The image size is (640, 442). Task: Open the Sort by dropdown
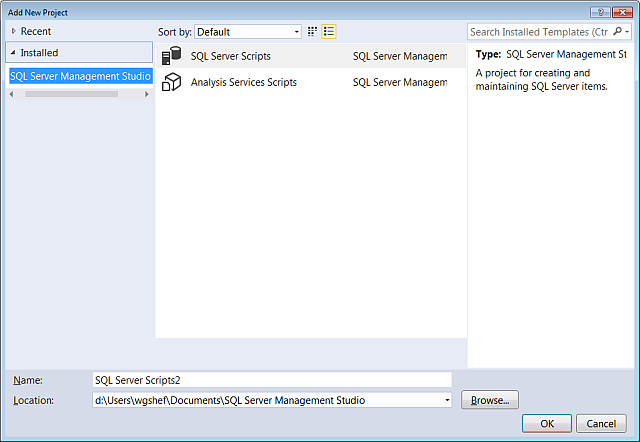point(247,32)
